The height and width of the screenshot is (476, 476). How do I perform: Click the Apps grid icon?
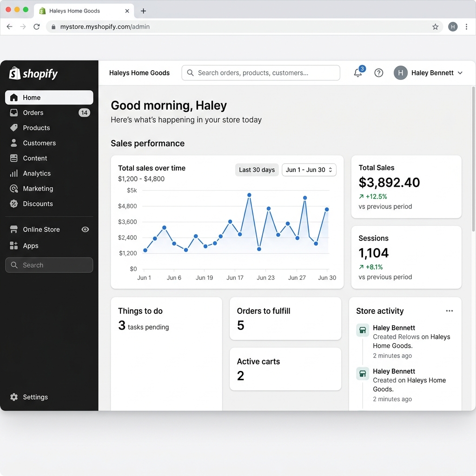tap(13, 245)
